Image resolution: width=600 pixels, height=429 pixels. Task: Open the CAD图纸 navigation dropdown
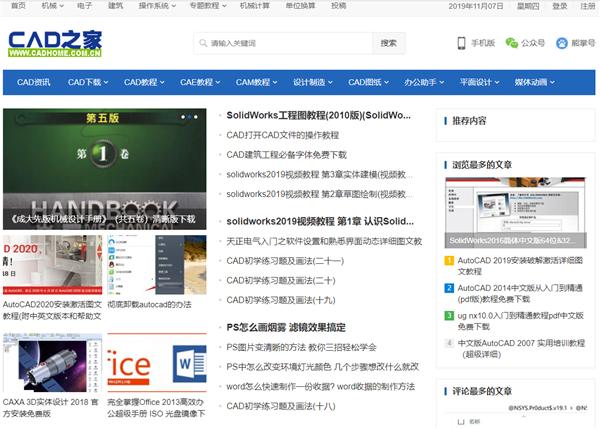click(368, 82)
